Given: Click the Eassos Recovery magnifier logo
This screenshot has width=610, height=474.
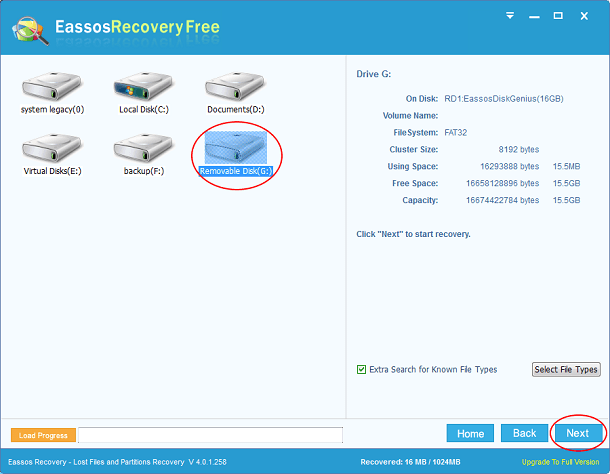Looking at the screenshot, I should tap(30, 30).
